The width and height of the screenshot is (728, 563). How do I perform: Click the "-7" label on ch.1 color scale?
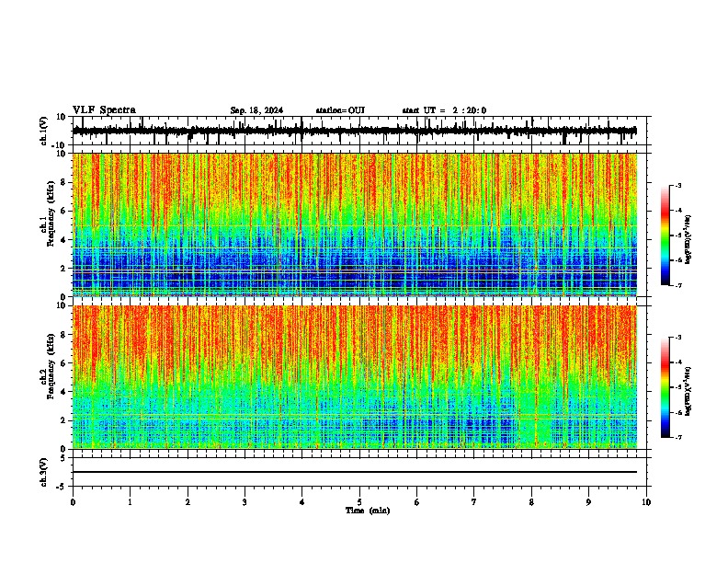(x=678, y=285)
